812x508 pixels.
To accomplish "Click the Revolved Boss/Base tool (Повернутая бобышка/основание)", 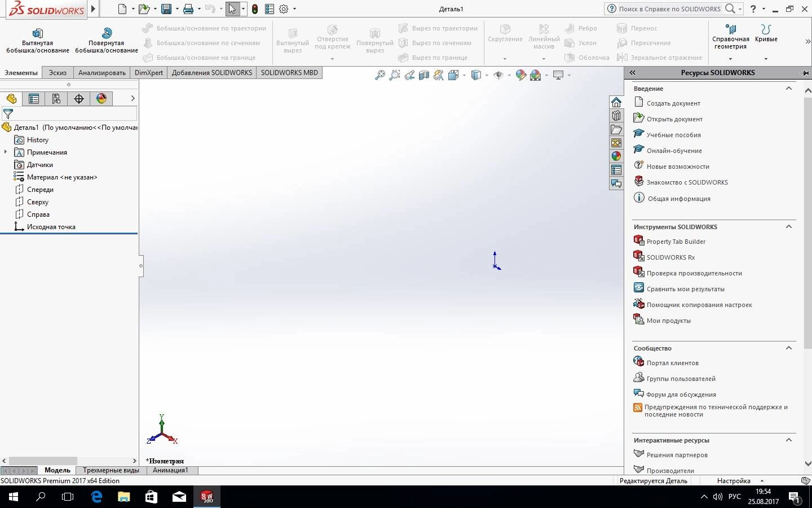I will click(x=106, y=41).
